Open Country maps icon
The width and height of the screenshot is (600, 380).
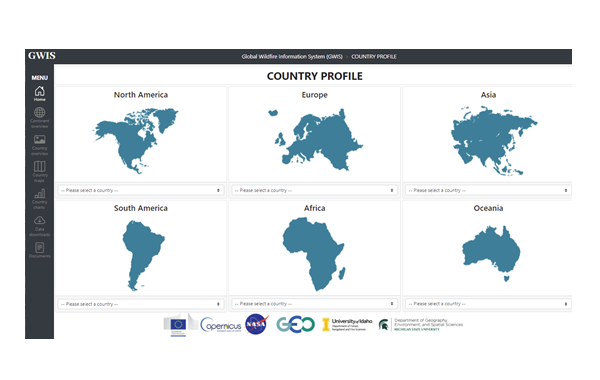(x=39, y=166)
